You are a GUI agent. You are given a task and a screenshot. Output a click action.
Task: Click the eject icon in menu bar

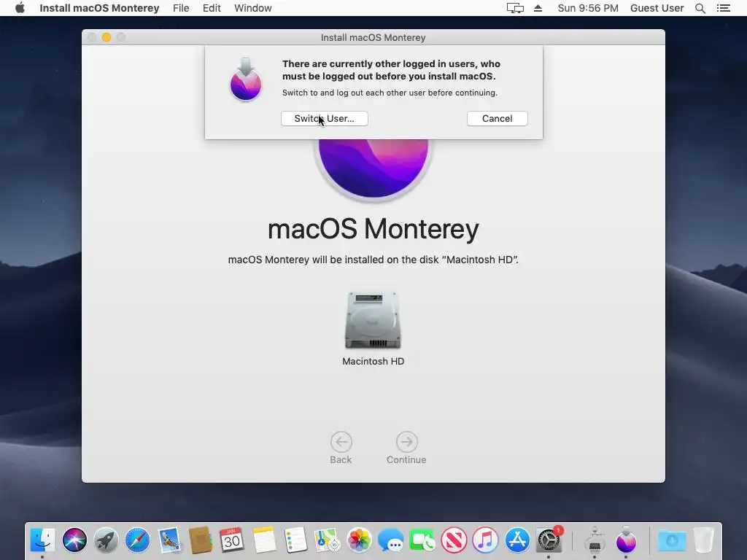[538, 8]
